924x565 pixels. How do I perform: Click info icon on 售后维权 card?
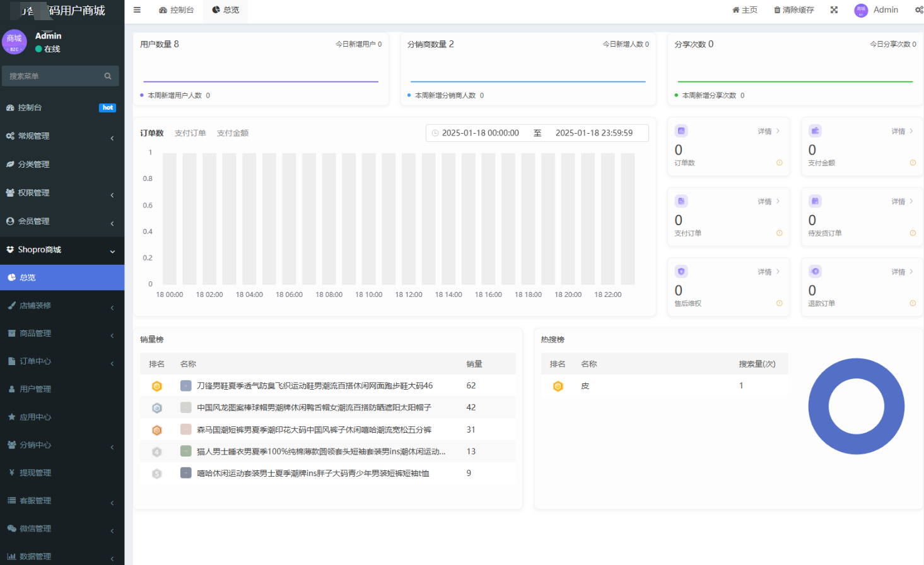pos(780,303)
